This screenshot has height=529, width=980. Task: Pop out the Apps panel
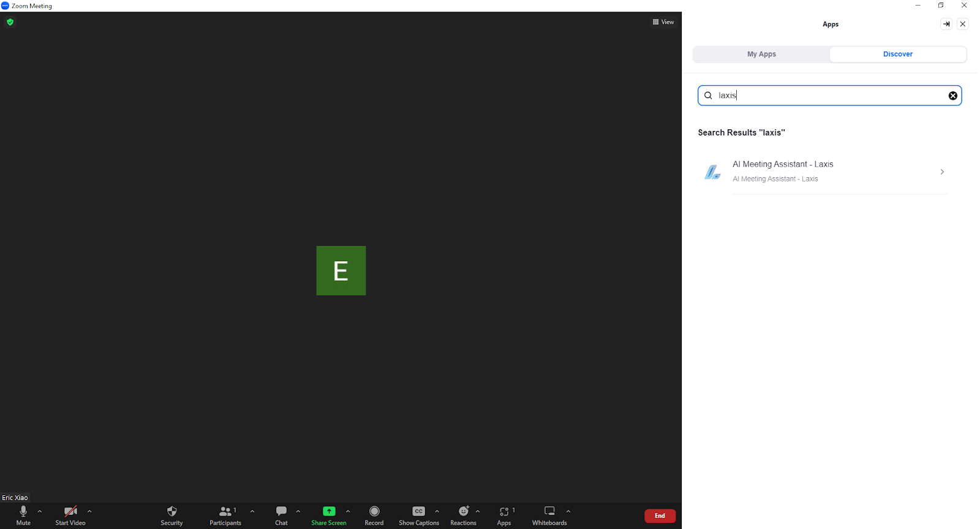pos(946,24)
